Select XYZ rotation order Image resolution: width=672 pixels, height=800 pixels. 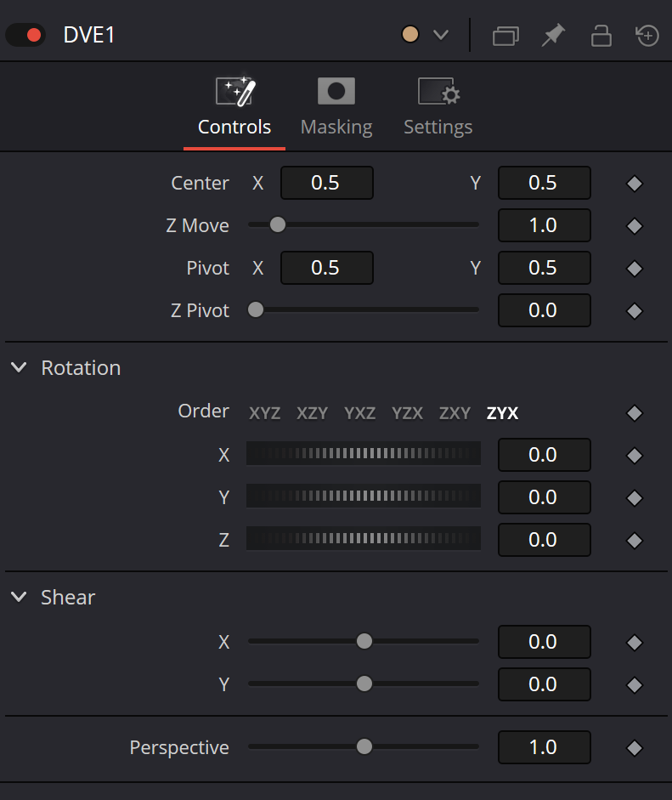click(x=264, y=413)
